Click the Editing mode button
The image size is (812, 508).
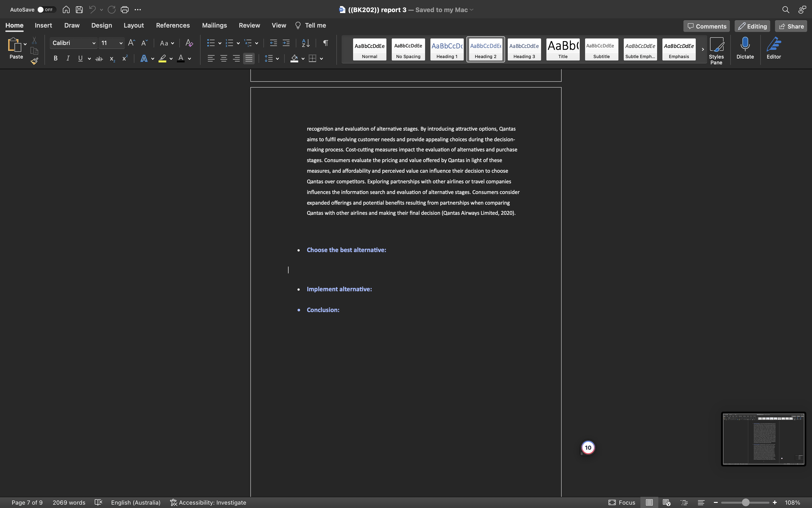[752, 26]
